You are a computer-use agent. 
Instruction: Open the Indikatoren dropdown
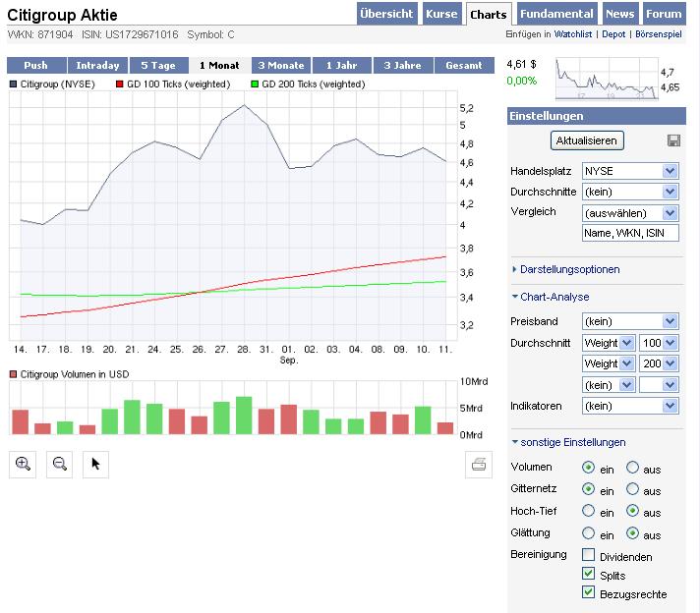point(630,406)
